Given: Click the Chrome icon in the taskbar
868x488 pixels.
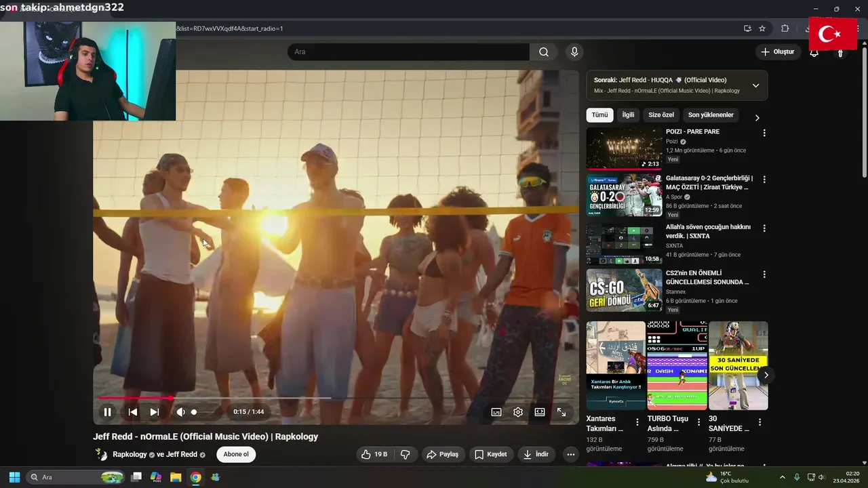Looking at the screenshot, I should 195,477.
